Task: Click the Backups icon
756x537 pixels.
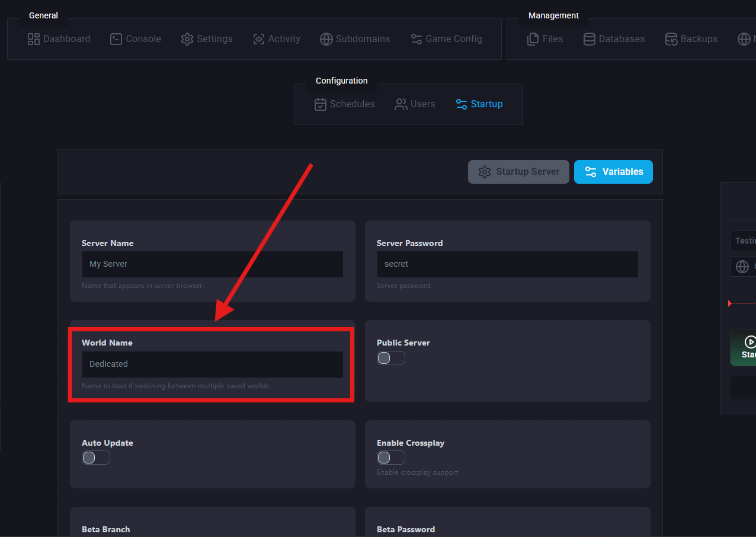Action: pyautogui.click(x=671, y=39)
